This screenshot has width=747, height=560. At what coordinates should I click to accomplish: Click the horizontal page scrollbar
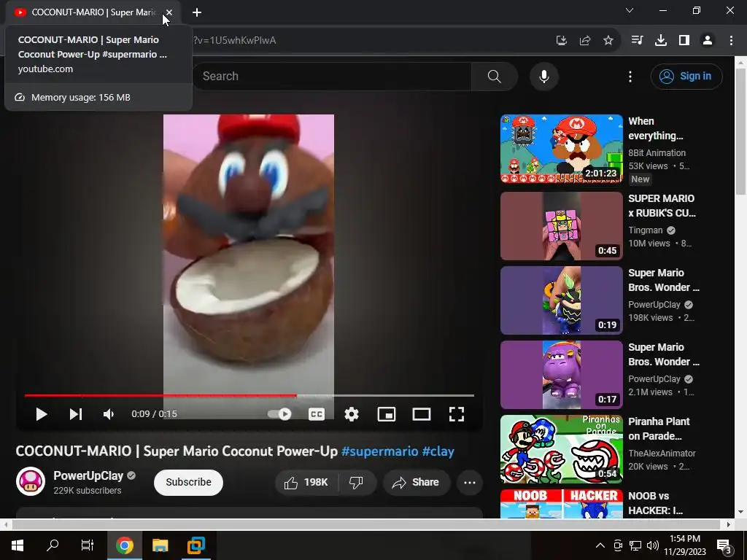coord(366,524)
